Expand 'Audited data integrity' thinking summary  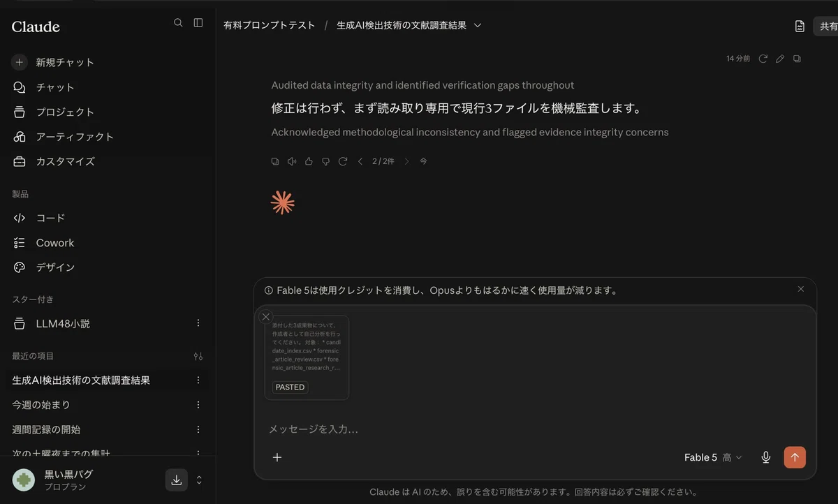(x=422, y=85)
